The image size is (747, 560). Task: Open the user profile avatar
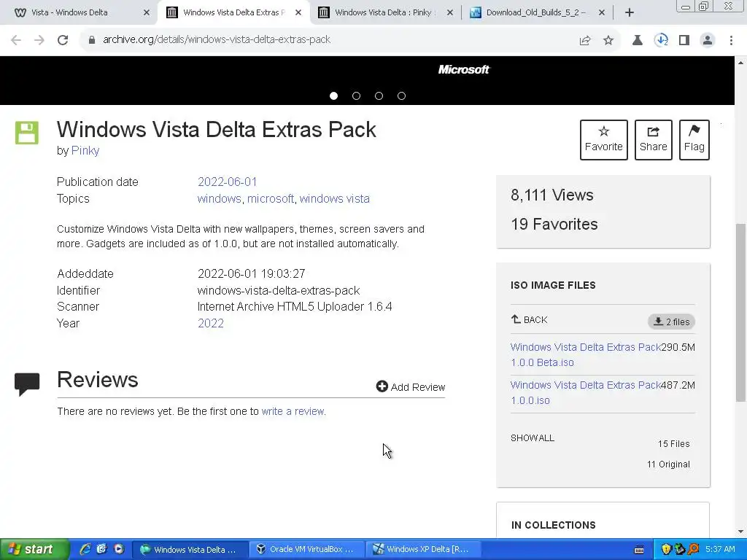tap(708, 41)
